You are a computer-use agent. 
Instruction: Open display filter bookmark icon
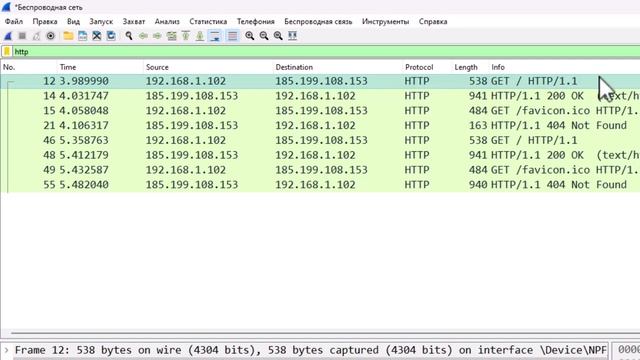pos(7,52)
